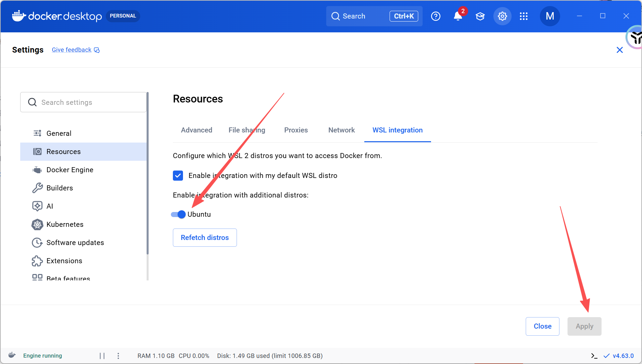Select the WSL integration tab
Screen dimensions: 642x364
[397, 130]
